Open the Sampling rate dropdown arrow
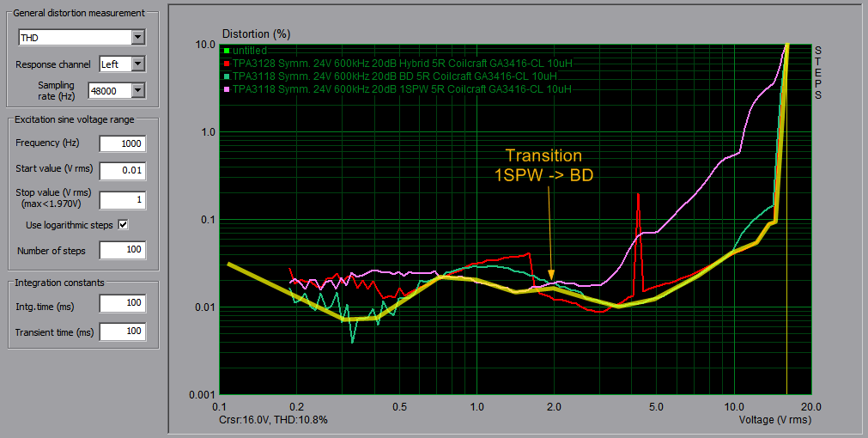 (137, 90)
